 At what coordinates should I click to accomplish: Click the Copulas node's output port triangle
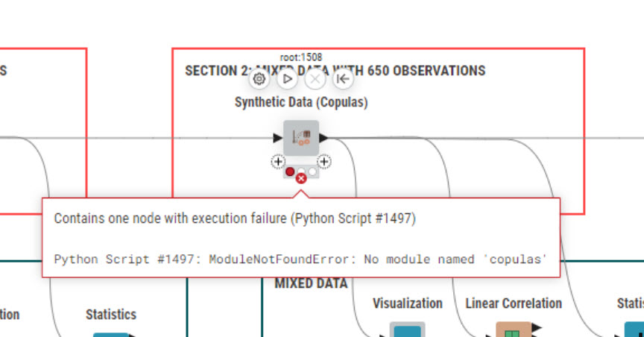click(324, 138)
